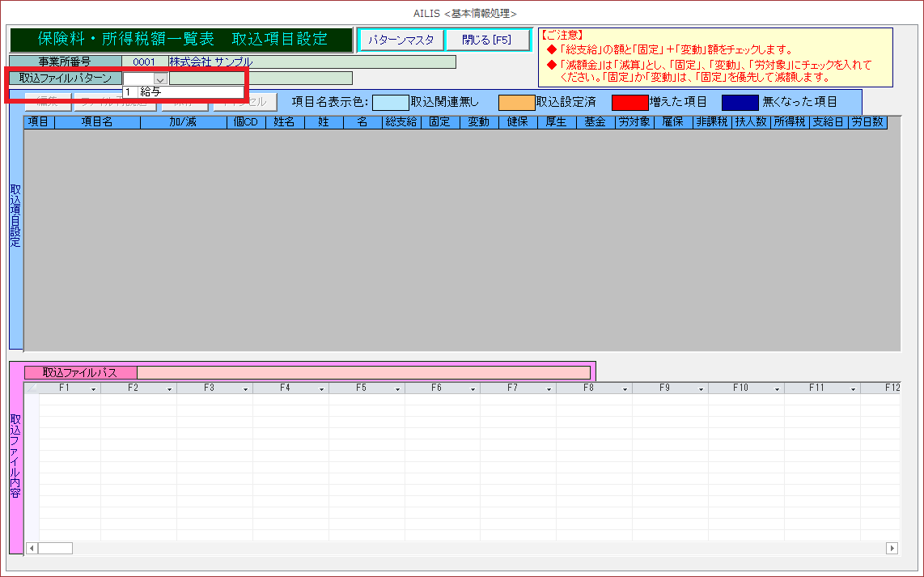Click the 総支給 column header
This screenshot has width=924, height=577.
(x=401, y=122)
